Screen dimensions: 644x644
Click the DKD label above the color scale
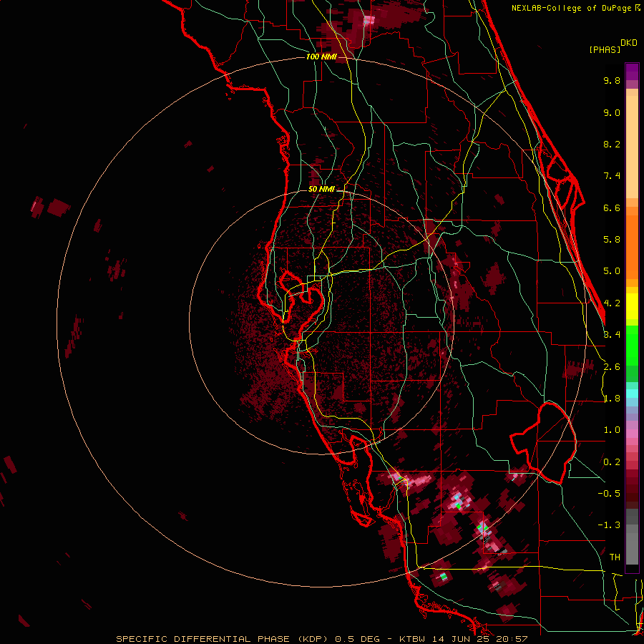(x=629, y=43)
